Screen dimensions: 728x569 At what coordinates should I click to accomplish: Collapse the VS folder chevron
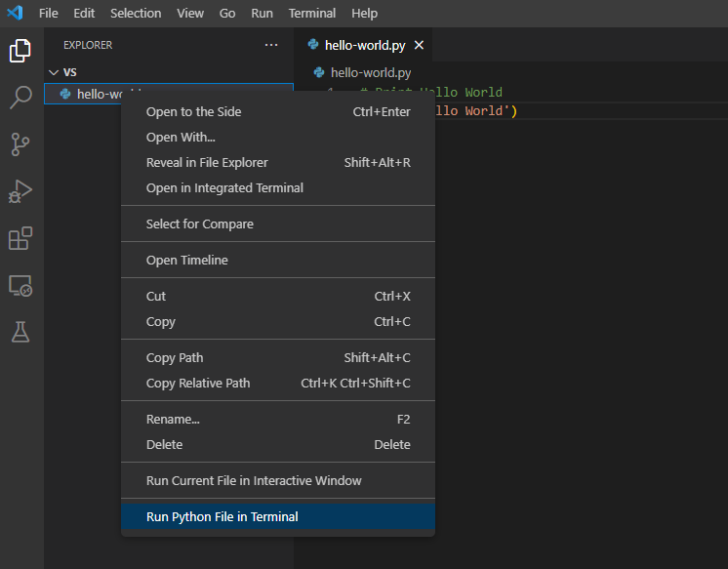(x=54, y=72)
